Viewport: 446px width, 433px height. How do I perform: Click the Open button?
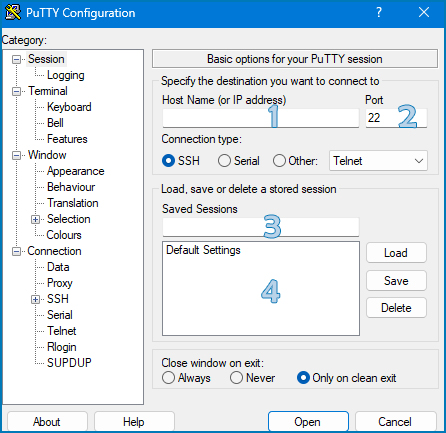(308, 422)
